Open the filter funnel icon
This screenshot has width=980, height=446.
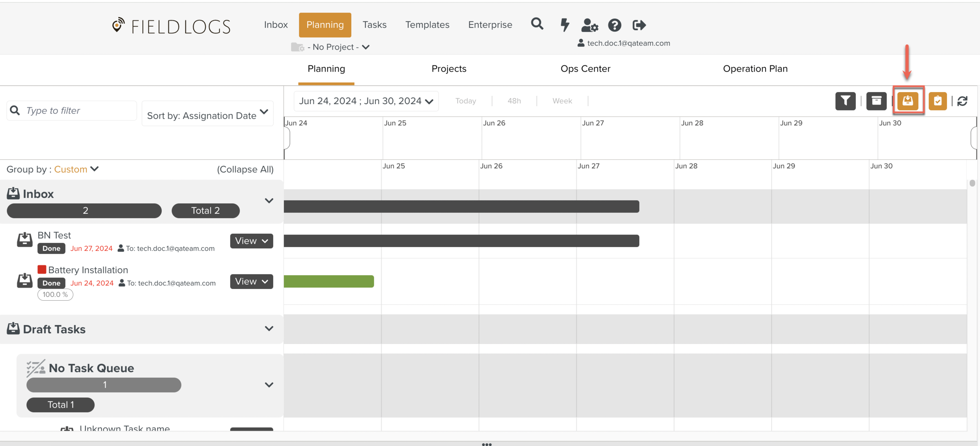(x=845, y=101)
